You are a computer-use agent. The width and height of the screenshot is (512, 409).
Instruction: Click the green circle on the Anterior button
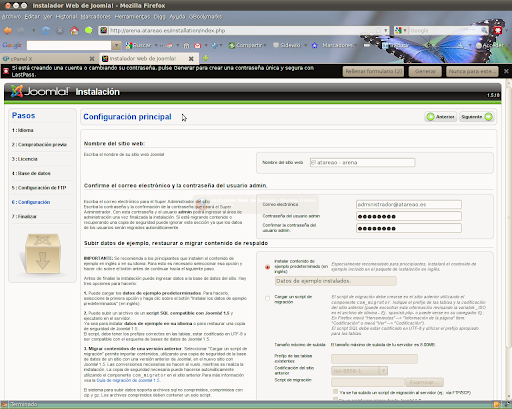tap(431, 117)
